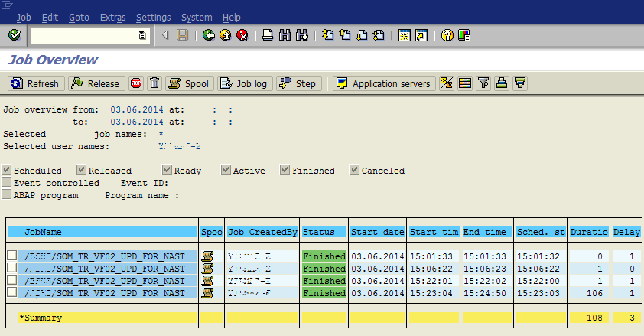Viewport: 644px width, 336px height.
Task: Click the green Enter checkmark icon
Action: coord(15,35)
